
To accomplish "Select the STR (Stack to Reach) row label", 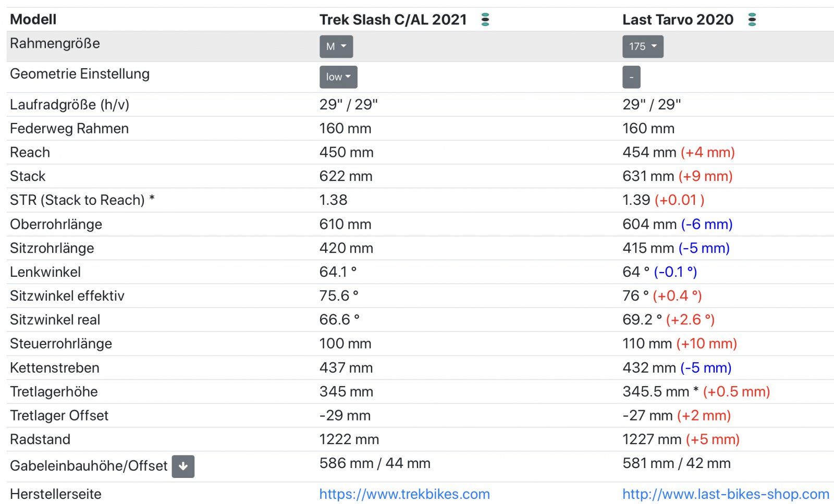I will (82, 200).
